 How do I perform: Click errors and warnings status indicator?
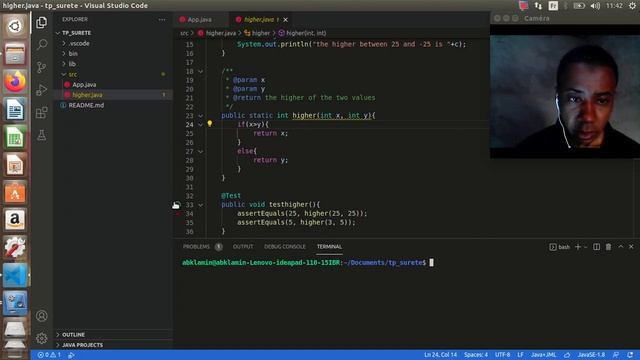click(49, 355)
